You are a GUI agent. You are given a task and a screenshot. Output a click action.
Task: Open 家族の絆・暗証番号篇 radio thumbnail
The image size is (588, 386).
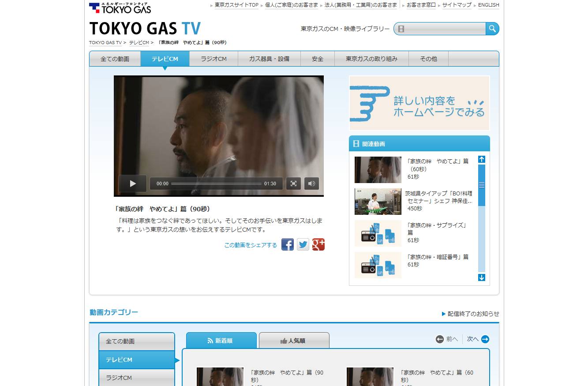pos(378,265)
